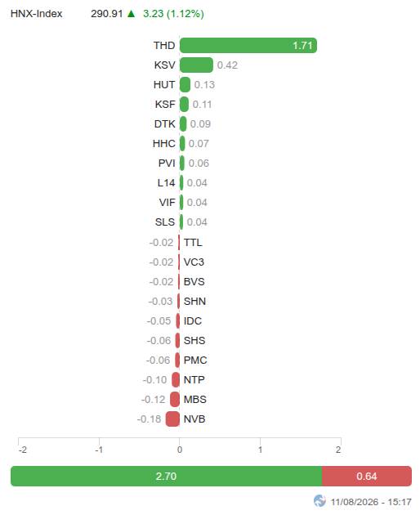The image size is (420, 515).
Task: Click the PMC ticker label
Action: [x=195, y=360]
